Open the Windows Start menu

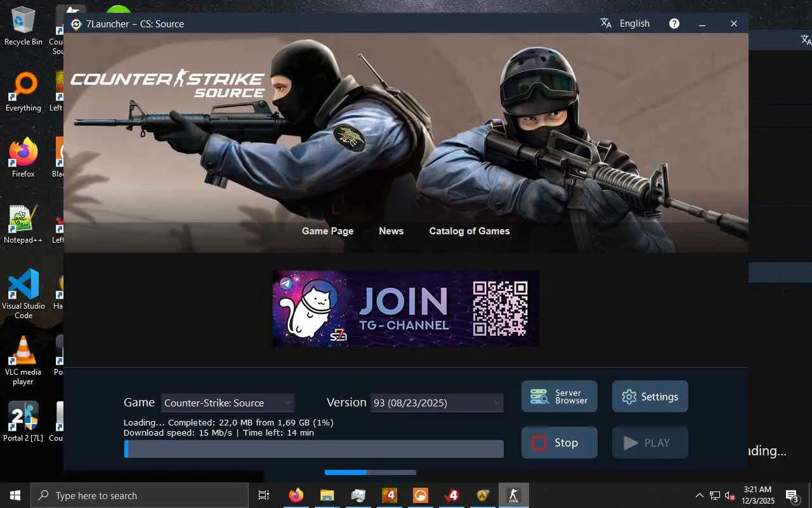click(15, 495)
